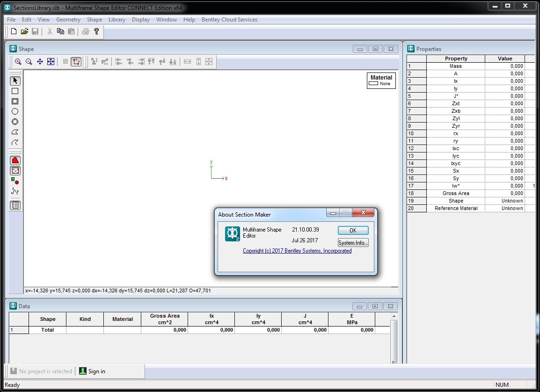This screenshot has width=540, height=392.
Task: Select the solid circle shape tool
Action: (x=15, y=111)
